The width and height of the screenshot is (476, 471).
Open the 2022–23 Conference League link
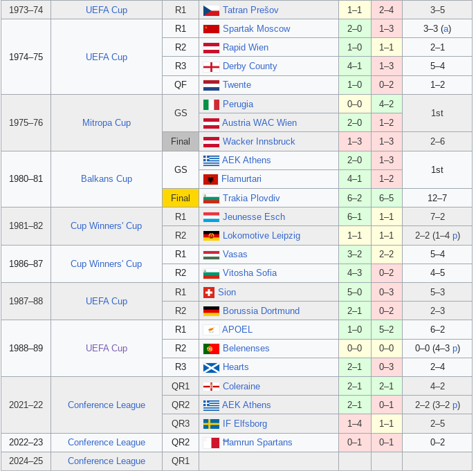pos(107,442)
